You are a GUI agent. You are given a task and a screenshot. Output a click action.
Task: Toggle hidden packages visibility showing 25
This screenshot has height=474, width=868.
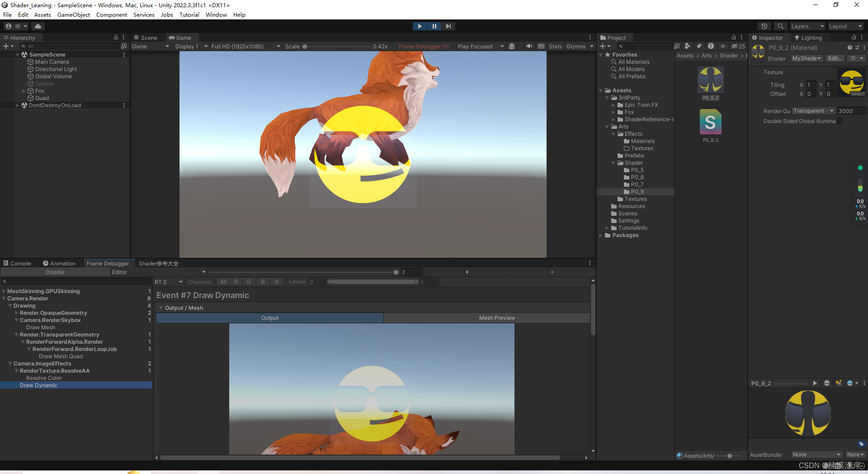(738, 46)
